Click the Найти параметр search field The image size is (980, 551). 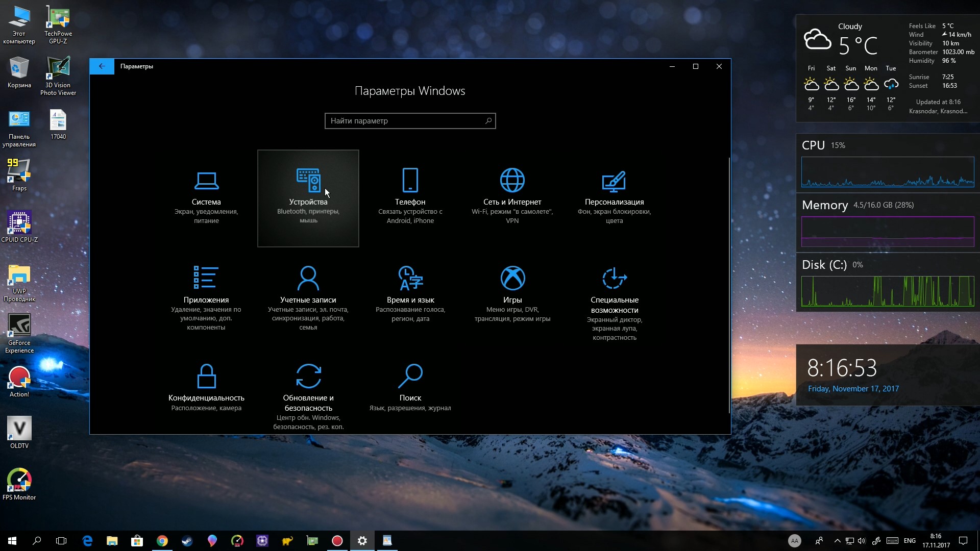click(410, 121)
